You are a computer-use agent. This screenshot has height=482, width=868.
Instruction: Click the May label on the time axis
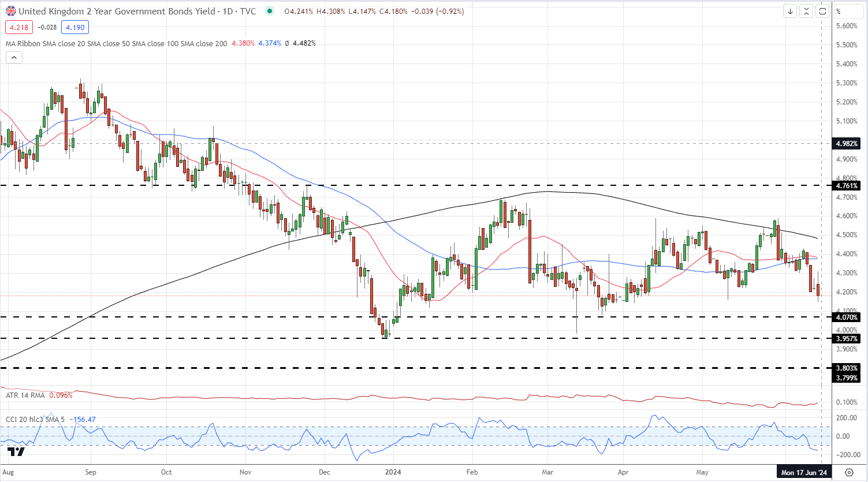(x=702, y=472)
